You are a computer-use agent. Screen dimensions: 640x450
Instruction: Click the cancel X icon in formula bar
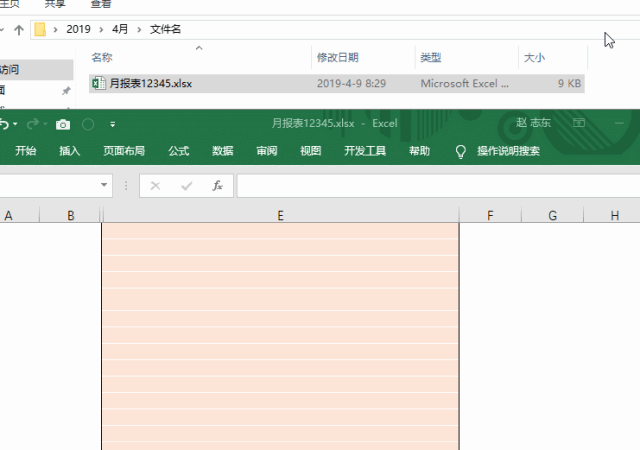(155, 186)
